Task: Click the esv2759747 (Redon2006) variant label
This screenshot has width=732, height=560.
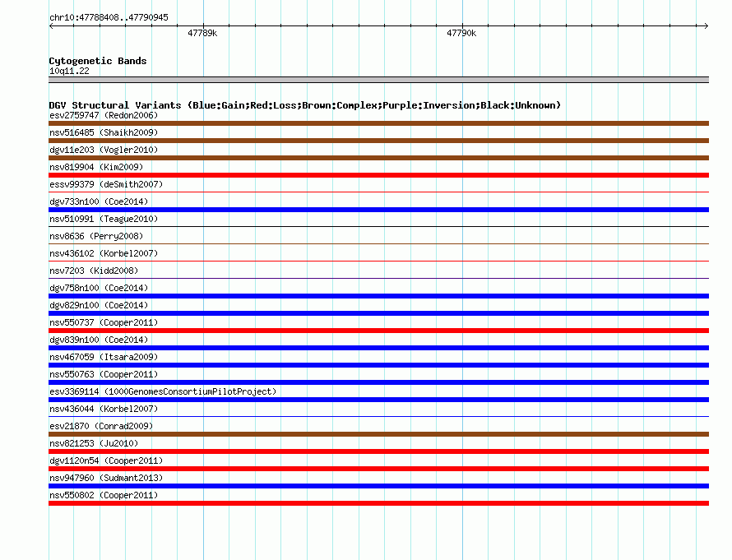Action: 104,115
